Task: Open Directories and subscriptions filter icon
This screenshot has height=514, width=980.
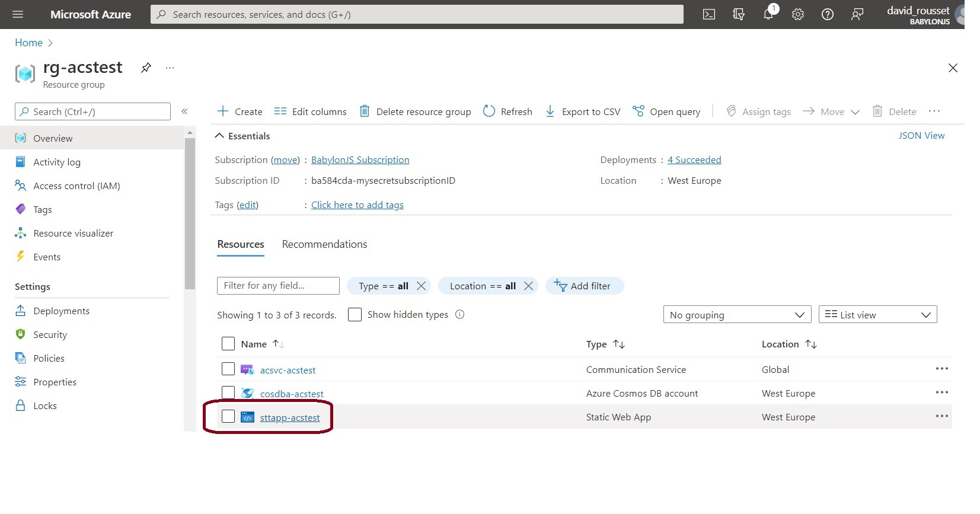Action: (x=739, y=14)
